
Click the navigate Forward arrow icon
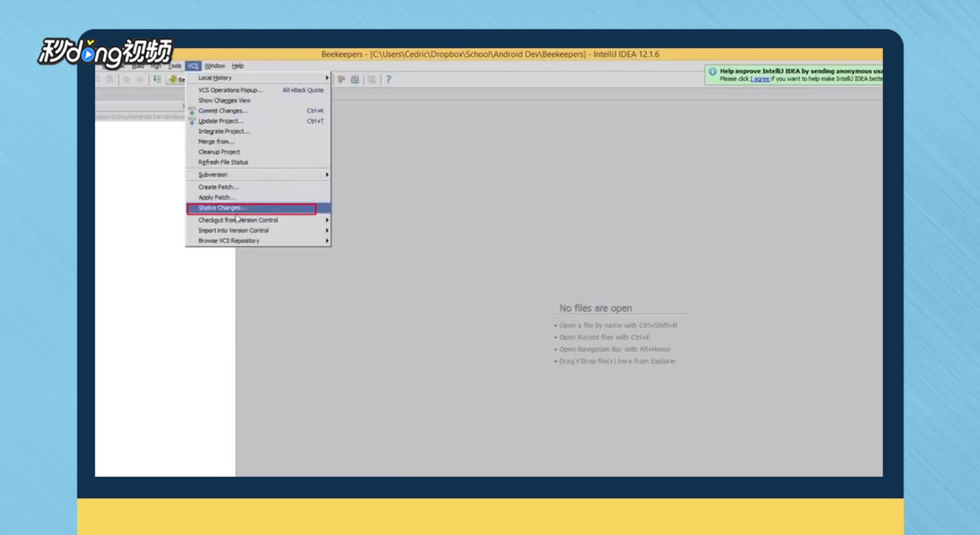pyautogui.click(x=140, y=79)
